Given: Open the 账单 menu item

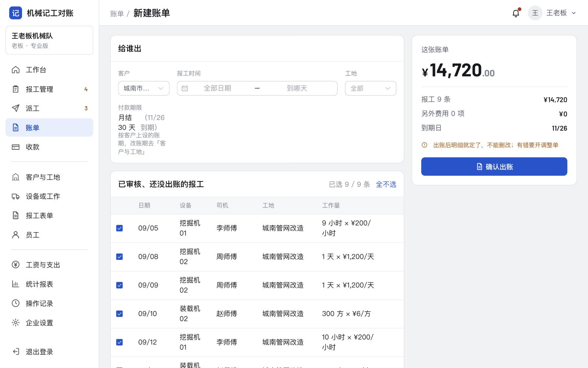Looking at the screenshot, I should tap(49, 128).
